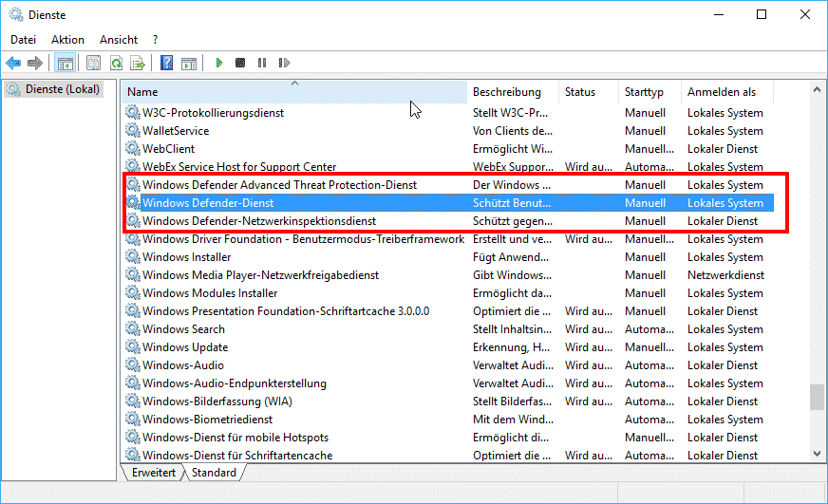Click gear icon of WalletService row
This screenshot has height=504, width=828.
click(133, 130)
